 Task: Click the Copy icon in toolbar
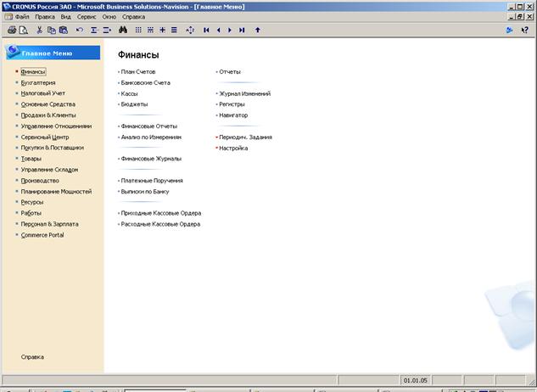(52, 31)
